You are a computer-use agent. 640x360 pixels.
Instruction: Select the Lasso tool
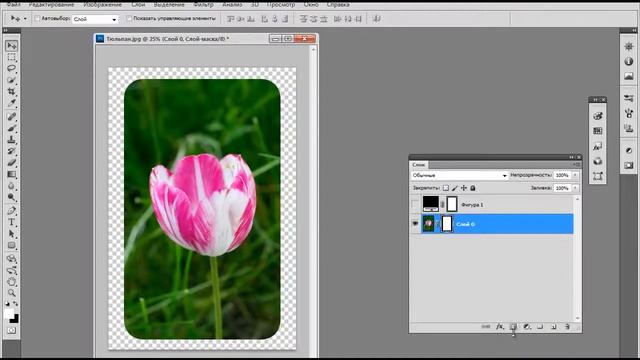(x=11, y=69)
